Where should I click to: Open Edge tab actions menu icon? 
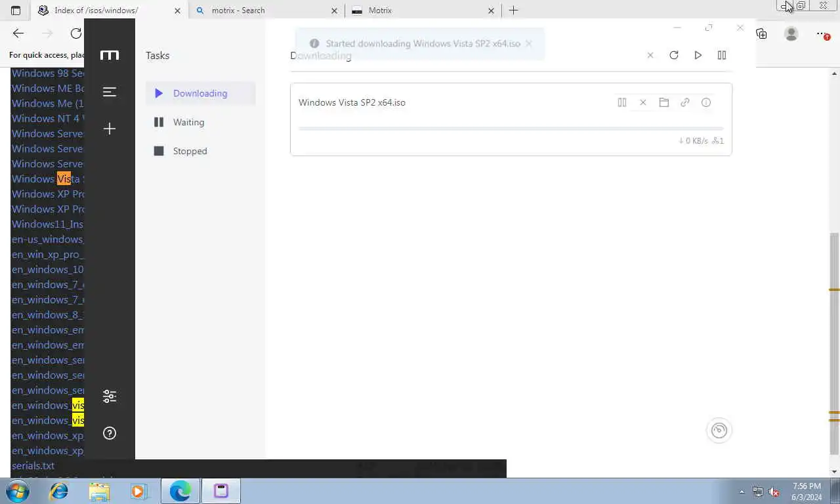16,10
